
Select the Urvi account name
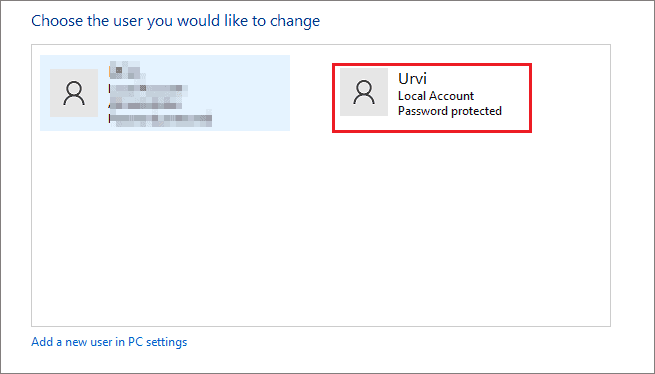412,79
